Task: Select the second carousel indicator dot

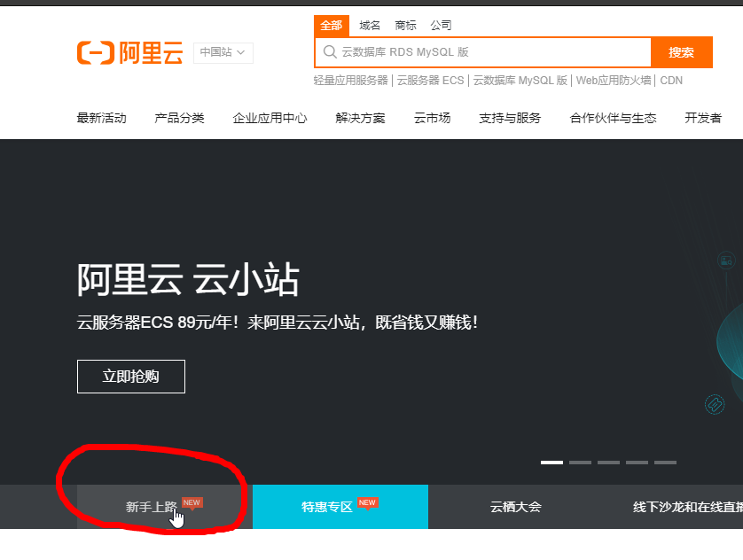Action: (x=580, y=462)
